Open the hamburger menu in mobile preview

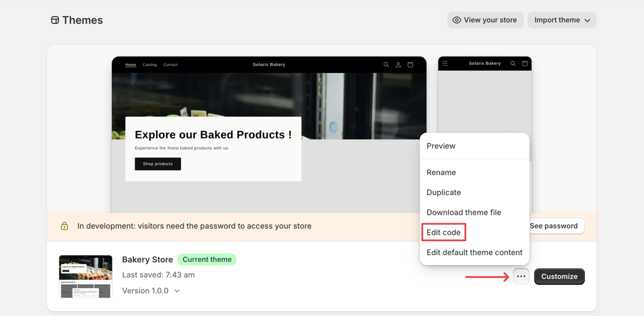[x=445, y=63]
